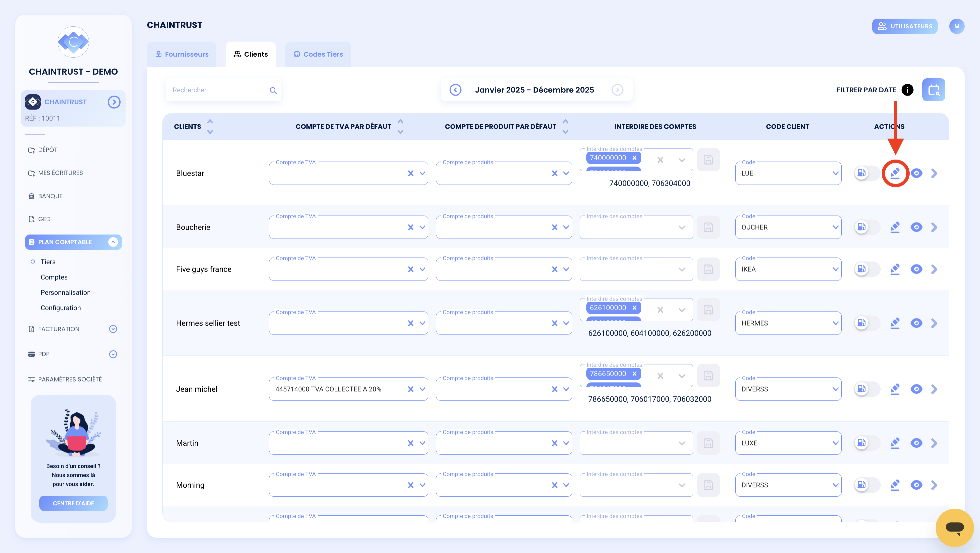Open the Boucherie row detail arrow
This screenshot has width=980, height=553.
coord(934,228)
